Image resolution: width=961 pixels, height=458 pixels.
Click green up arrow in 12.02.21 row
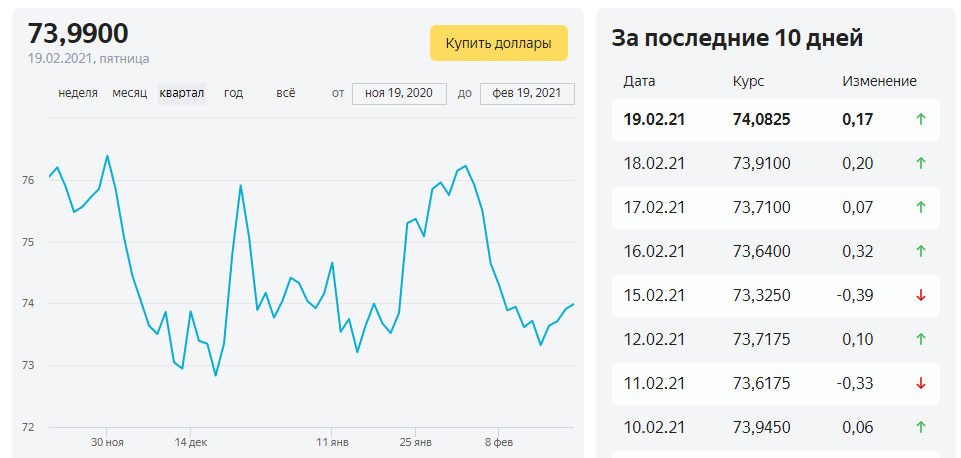click(920, 339)
